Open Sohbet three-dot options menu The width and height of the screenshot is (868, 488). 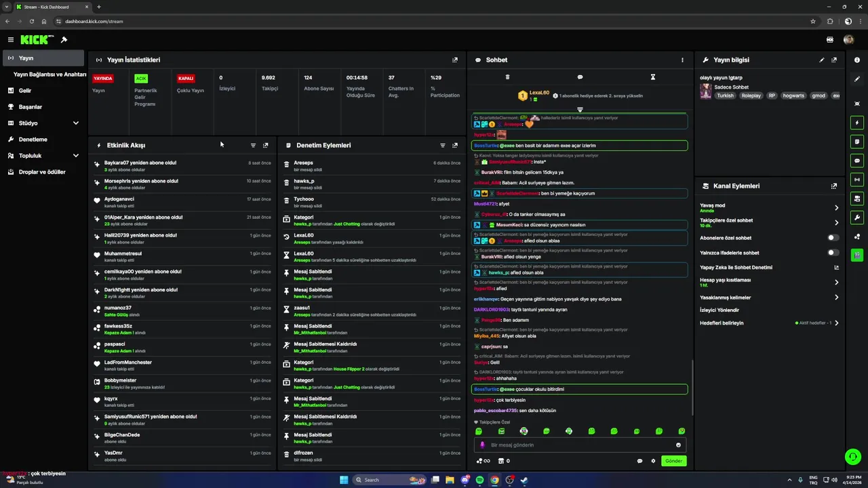tap(682, 60)
